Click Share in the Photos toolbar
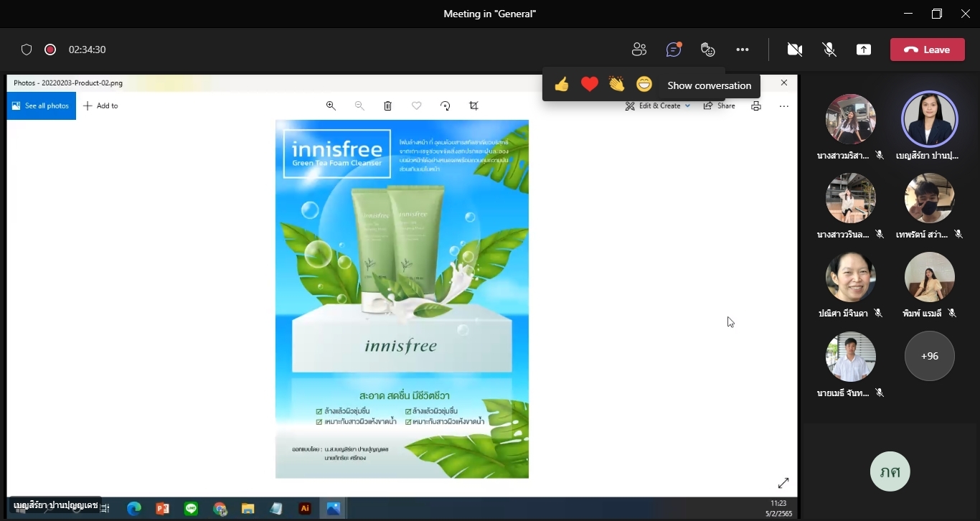Screen dimensions: 980x521 coord(719,105)
